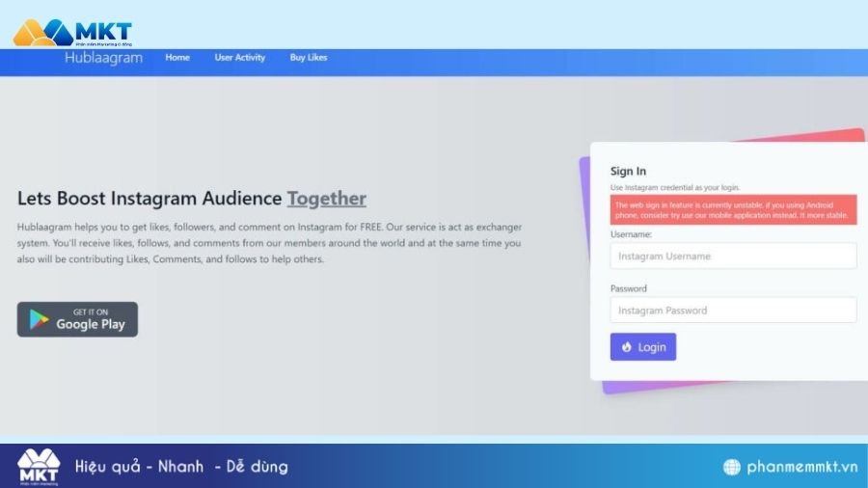The height and width of the screenshot is (488, 868).
Task: Click the red unstable sign-in warning banner
Action: (734, 209)
